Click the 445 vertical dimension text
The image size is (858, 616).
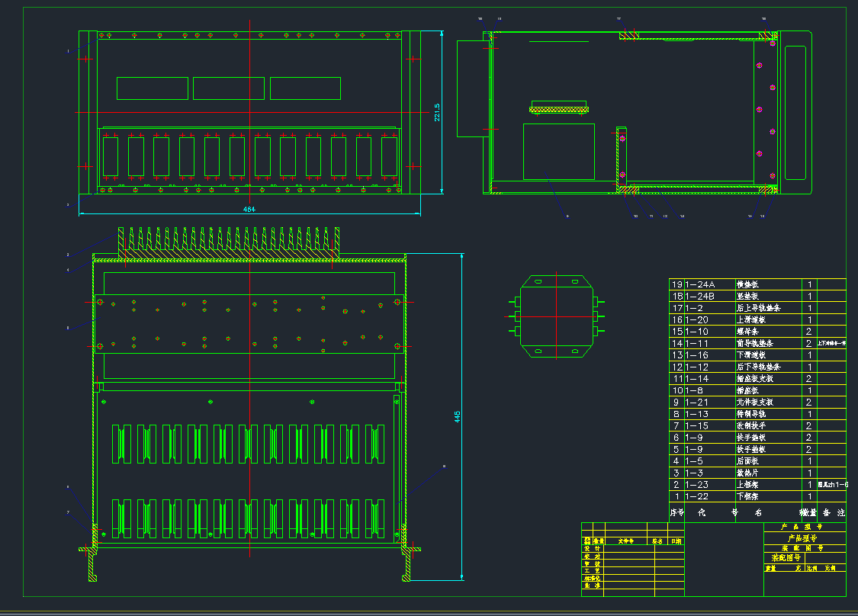(x=458, y=416)
